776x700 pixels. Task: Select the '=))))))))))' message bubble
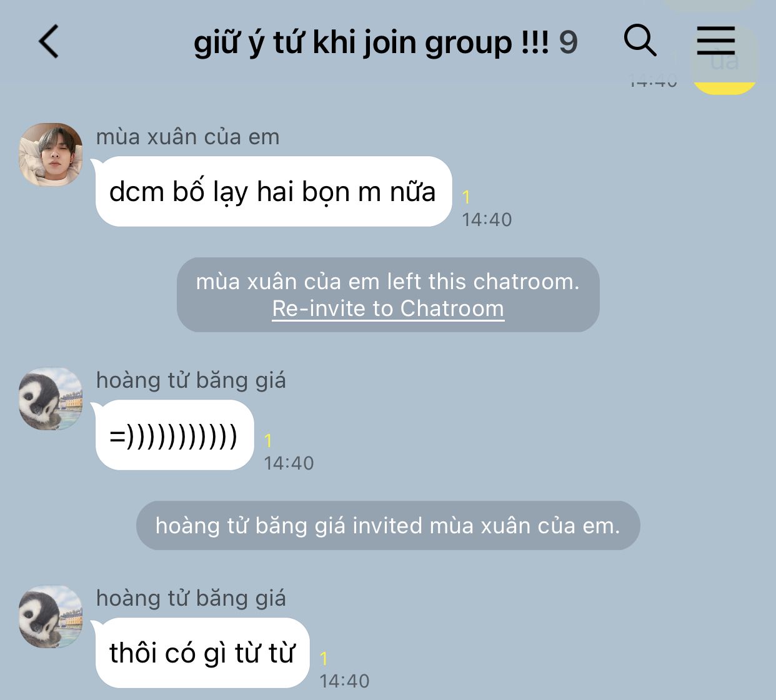(174, 435)
